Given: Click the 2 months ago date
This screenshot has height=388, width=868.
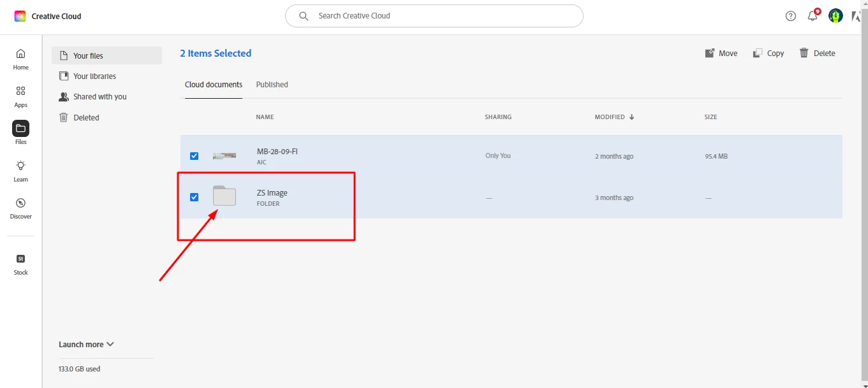Looking at the screenshot, I should tap(614, 156).
